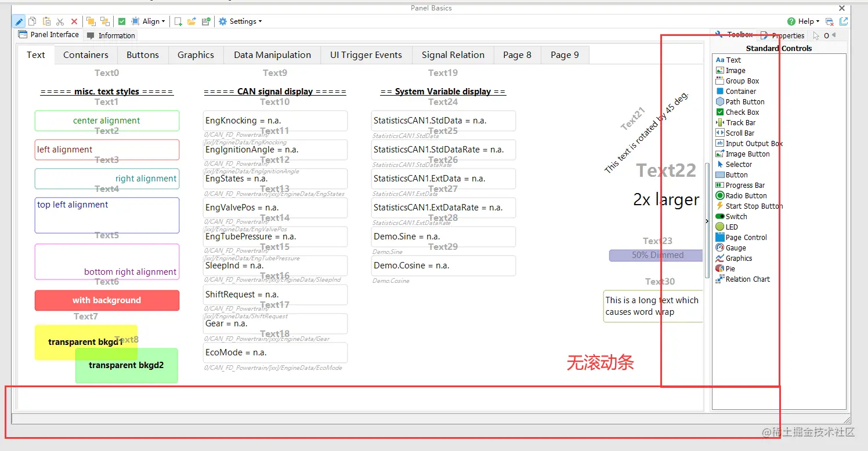The width and height of the screenshot is (868, 451).
Task: Select the Graphics control in toolbox
Action: pyautogui.click(x=734, y=258)
